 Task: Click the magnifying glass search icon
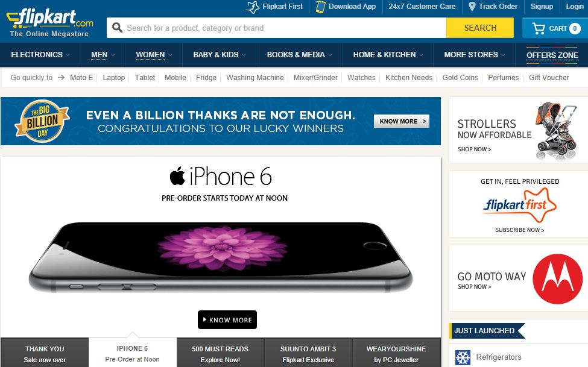click(x=118, y=28)
